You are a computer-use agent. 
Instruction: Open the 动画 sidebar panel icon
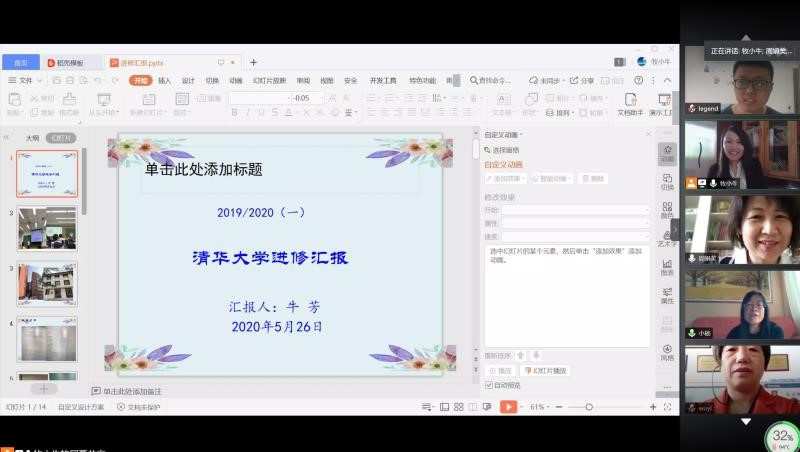pos(667,152)
